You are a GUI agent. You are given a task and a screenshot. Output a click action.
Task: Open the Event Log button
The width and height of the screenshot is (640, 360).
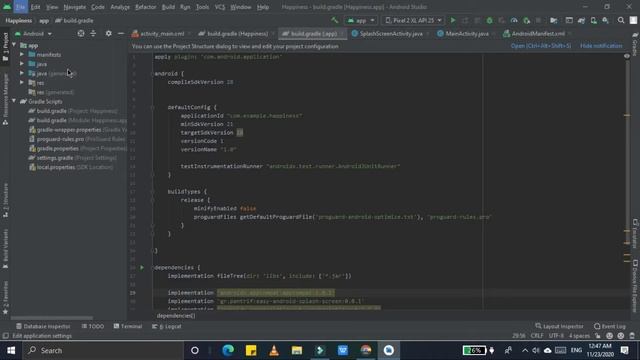pos(610,326)
